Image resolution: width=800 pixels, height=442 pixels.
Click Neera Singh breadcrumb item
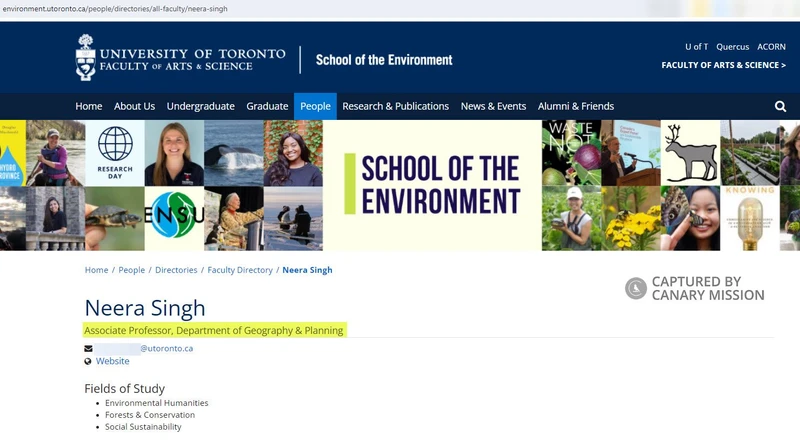(x=307, y=270)
